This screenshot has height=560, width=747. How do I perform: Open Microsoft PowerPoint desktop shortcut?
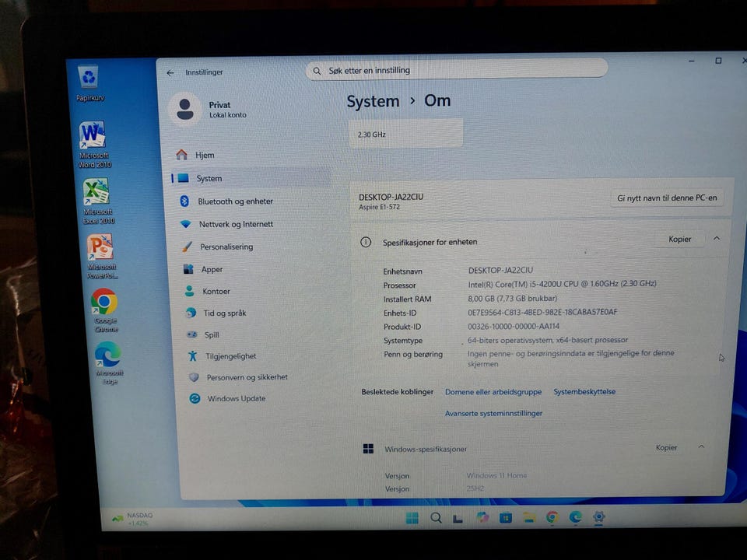[101, 256]
